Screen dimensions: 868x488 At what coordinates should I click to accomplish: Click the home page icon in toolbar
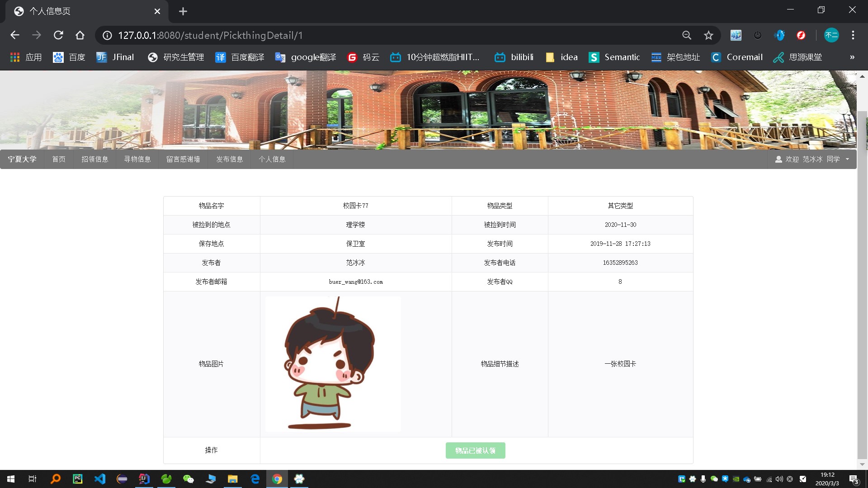pyautogui.click(x=80, y=35)
